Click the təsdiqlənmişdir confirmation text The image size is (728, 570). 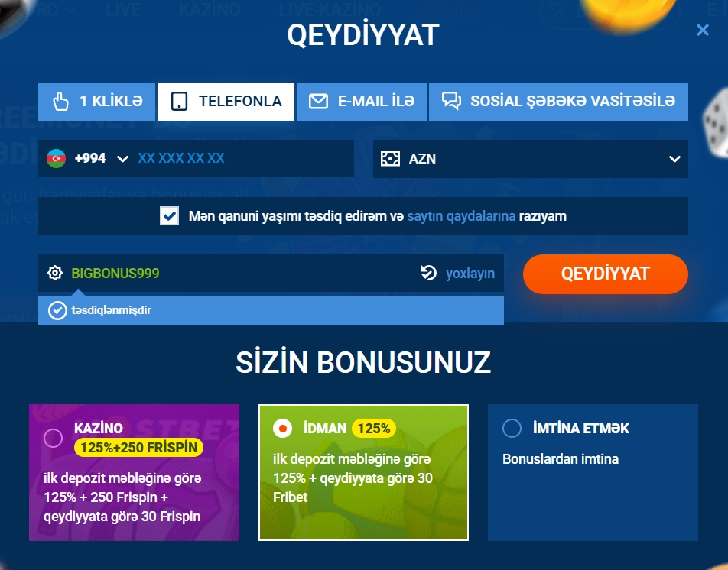[x=112, y=310]
